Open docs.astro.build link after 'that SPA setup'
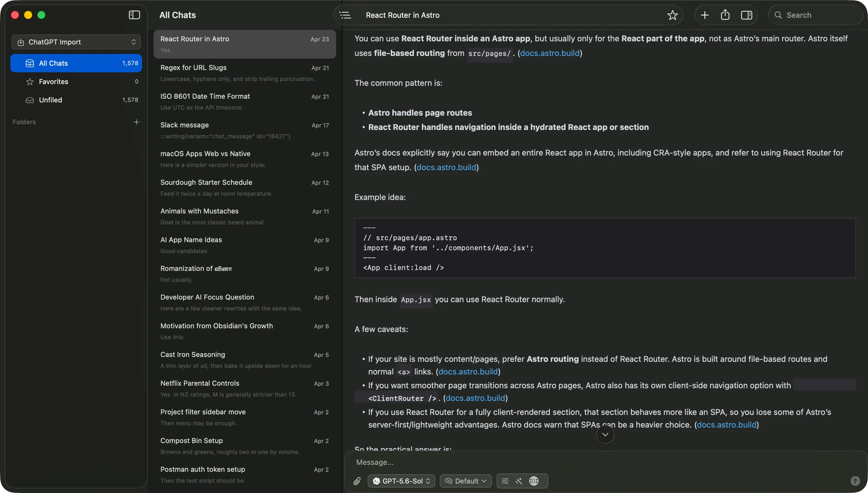Image resolution: width=868 pixels, height=493 pixels. pos(446,167)
